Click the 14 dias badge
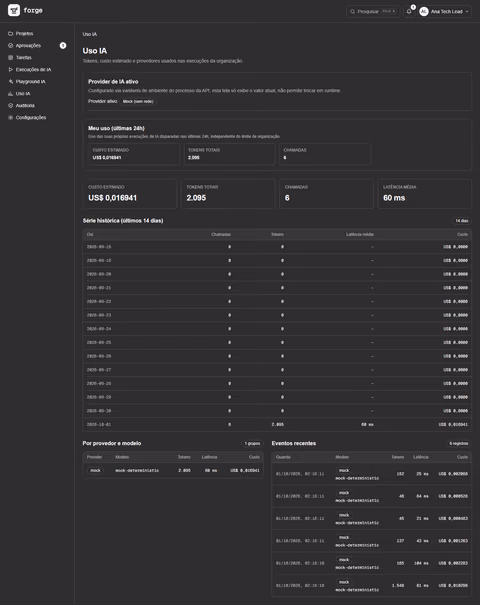The width and height of the screenshot is (480, 605). pos(461,221)
